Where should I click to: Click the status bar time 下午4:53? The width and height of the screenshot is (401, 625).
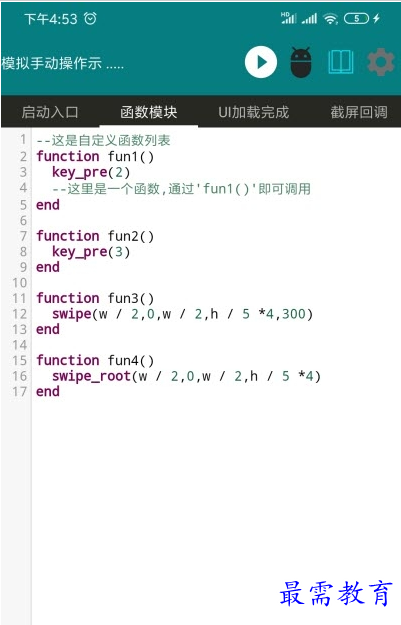51,19
